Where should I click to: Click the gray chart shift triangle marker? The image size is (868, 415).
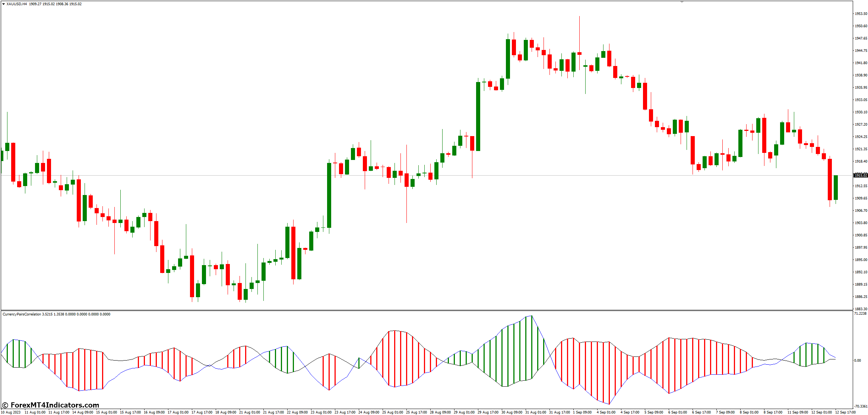coord(682,2)
